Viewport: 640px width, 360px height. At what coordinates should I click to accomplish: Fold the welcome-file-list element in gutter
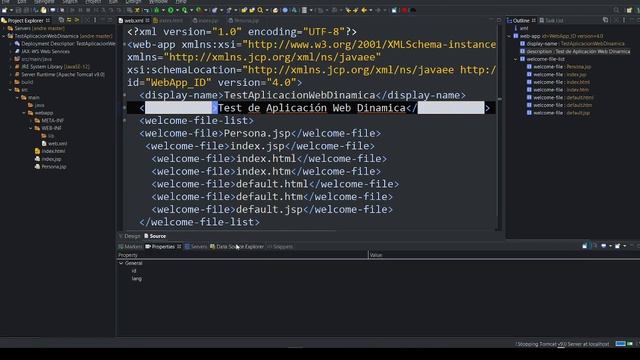(x=124, y=120)
